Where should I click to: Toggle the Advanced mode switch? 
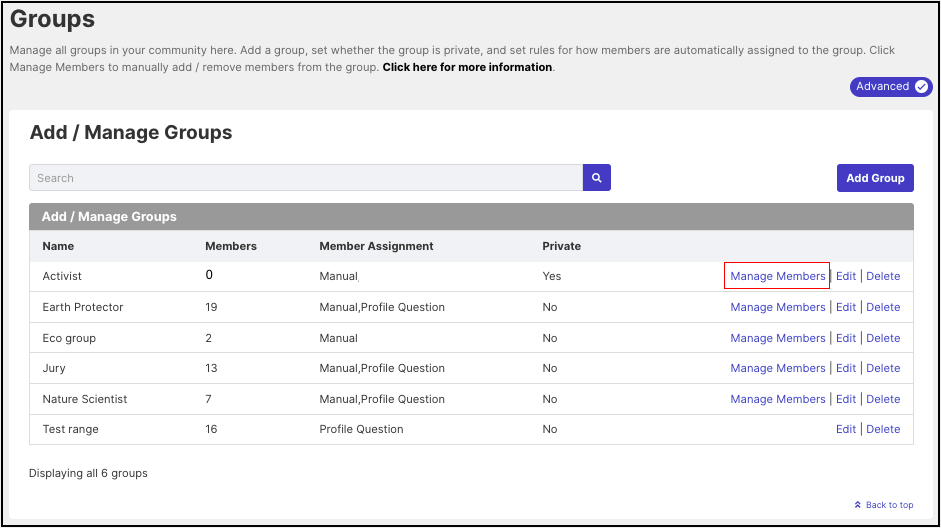point(891,86)
